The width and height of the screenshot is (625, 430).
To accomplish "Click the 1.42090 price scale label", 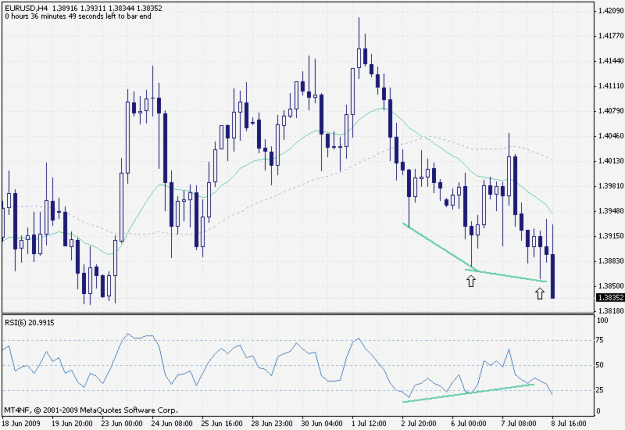I will pyautogui.click(x=610, y=11).
